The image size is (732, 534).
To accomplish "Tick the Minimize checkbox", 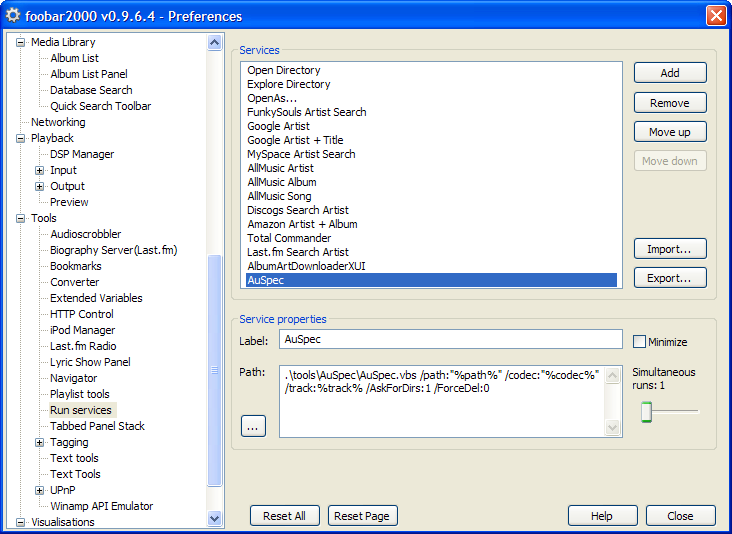I will [640, 342].
